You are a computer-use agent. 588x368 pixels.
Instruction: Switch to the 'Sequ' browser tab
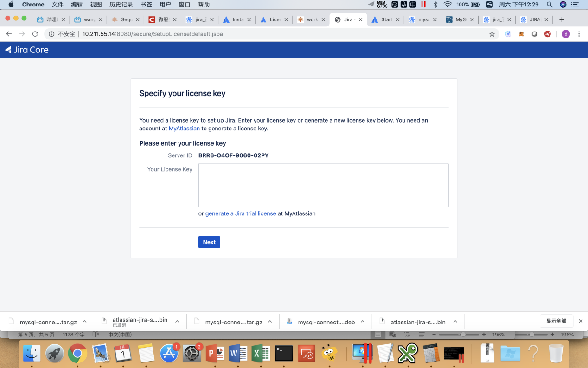click(x=125, y=20)
